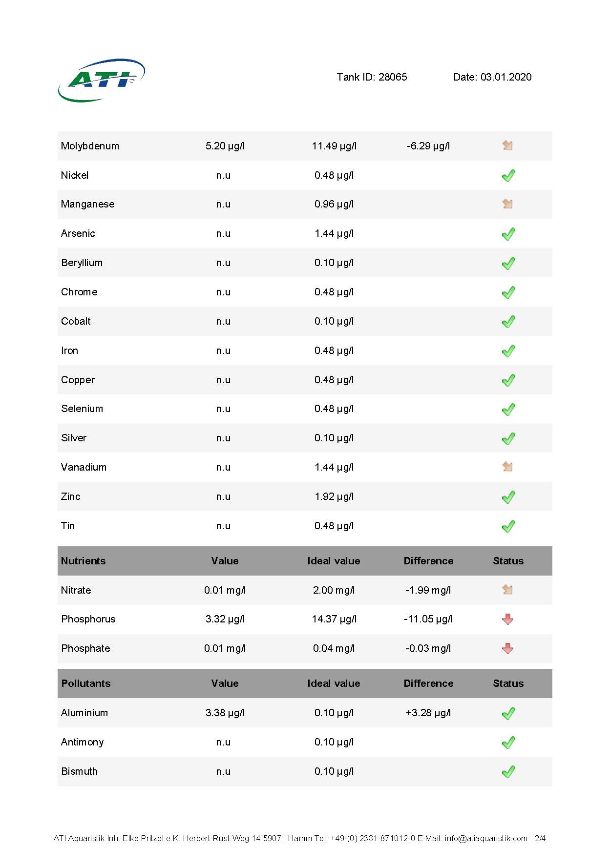Click the Aluminium value 3.38 µg/l
The width and height of the screenshot is (610, 868).
tap(225, 713)
